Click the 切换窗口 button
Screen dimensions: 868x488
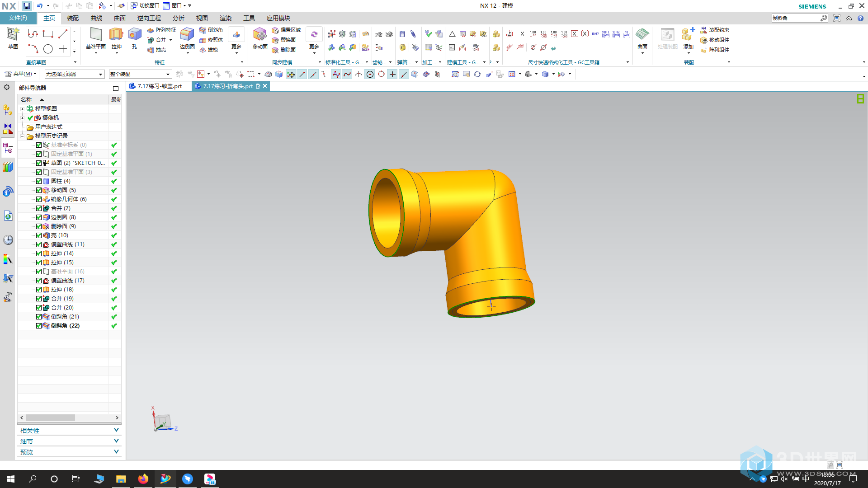pos(145,6)
